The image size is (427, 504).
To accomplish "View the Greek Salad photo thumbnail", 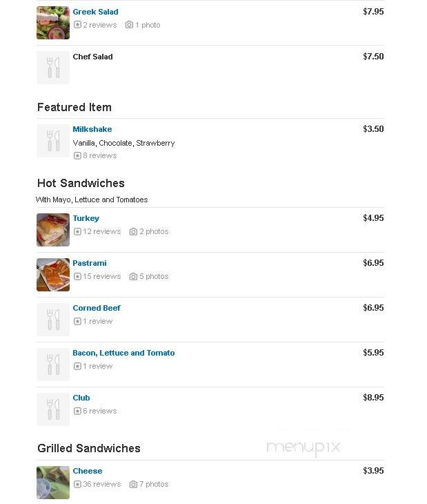I will pyautogui.click(x=53, y=23).
